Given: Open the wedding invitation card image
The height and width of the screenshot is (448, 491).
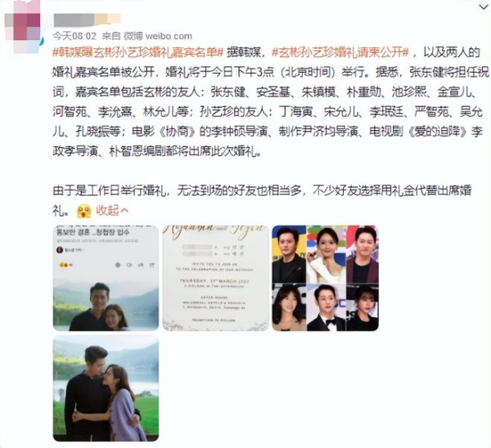Looking at the screenshot, I should 215,278.
